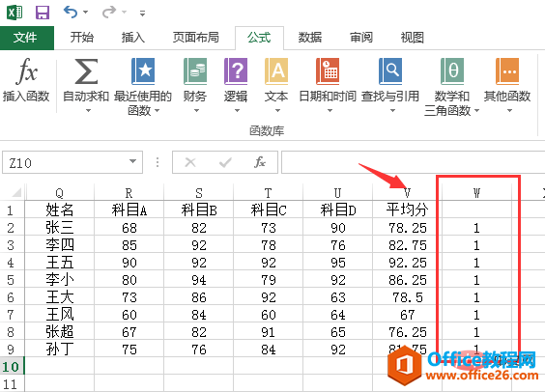The height and width of the screenshot is (392, 545).
Task: Expand the 日期和时间 dropdown arrow
Action: pos(330,111)
